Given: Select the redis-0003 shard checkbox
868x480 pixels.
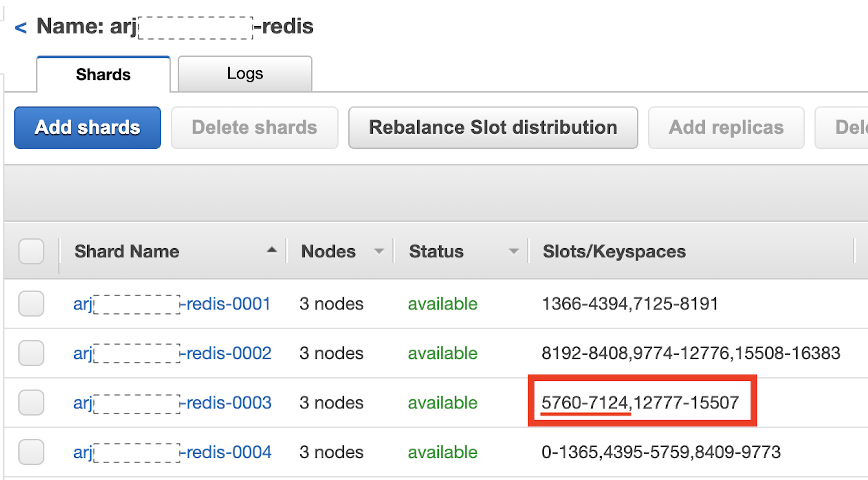Looking at the screenshot, I should point(31,403).
